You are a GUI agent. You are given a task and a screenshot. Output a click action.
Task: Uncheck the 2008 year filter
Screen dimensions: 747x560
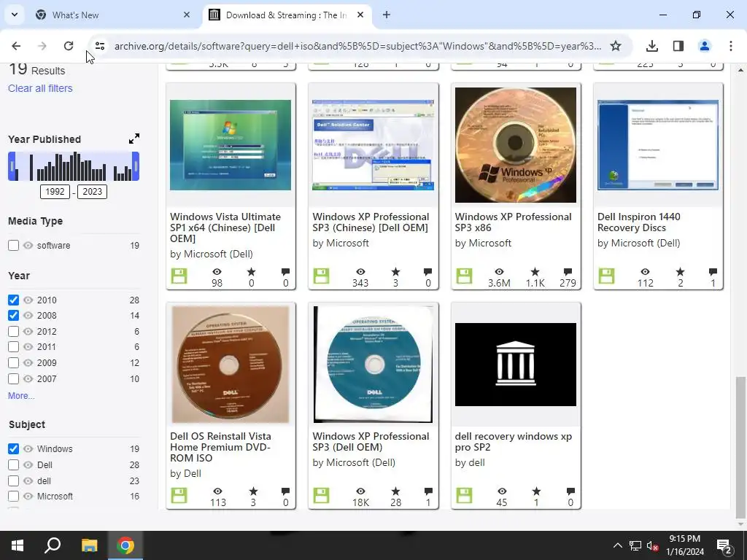click(13, 315)
